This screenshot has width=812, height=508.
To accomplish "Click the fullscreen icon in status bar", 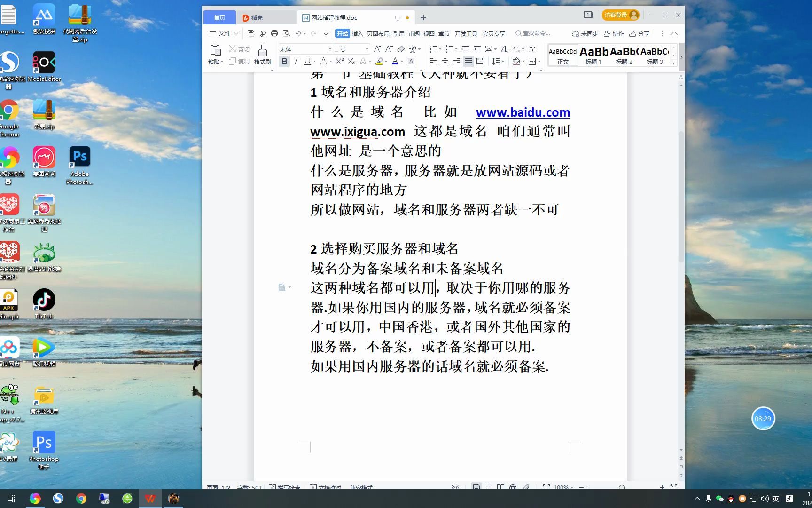I will [674, 487].
